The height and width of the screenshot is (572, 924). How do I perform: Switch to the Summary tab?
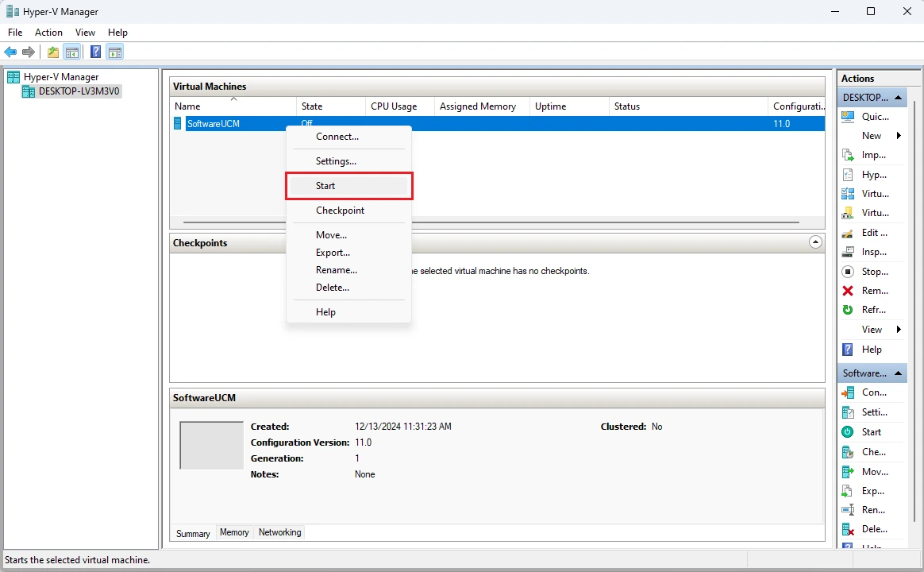[x=193, y=533]
